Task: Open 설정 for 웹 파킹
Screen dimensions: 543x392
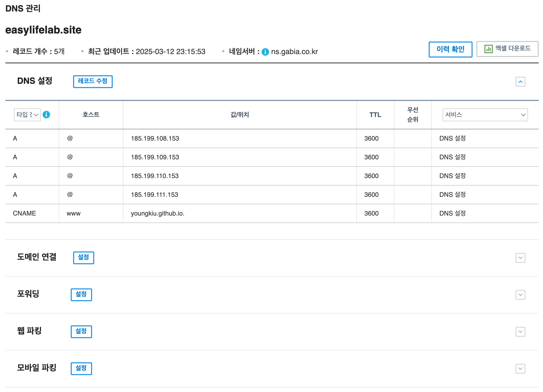Action: (81, 331)
